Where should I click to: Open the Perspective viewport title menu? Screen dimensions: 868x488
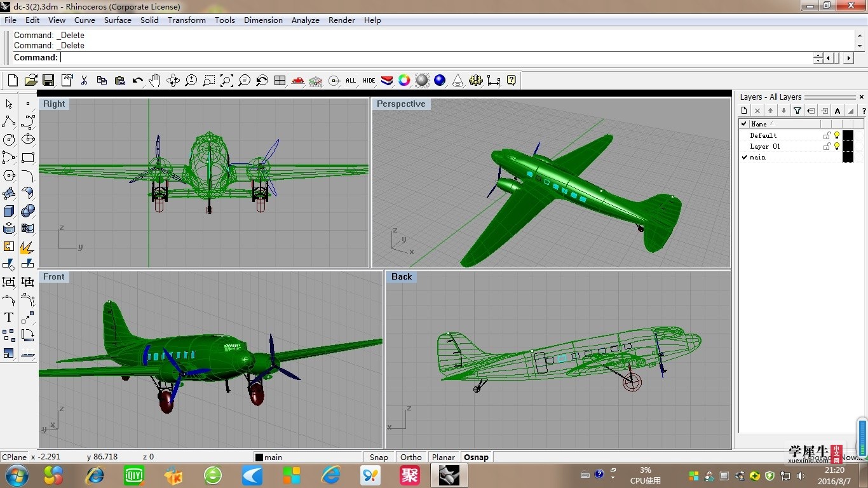(x=401, y=104)
